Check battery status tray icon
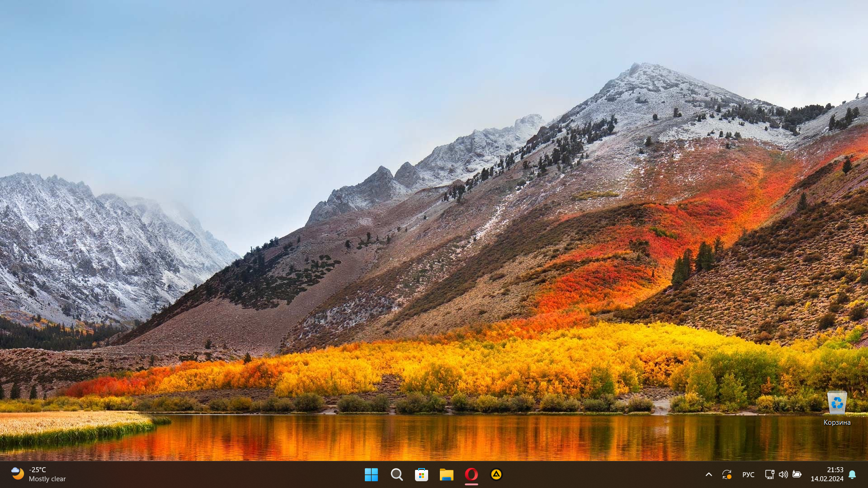The image size is (868, 488). (x=797, y=474)
